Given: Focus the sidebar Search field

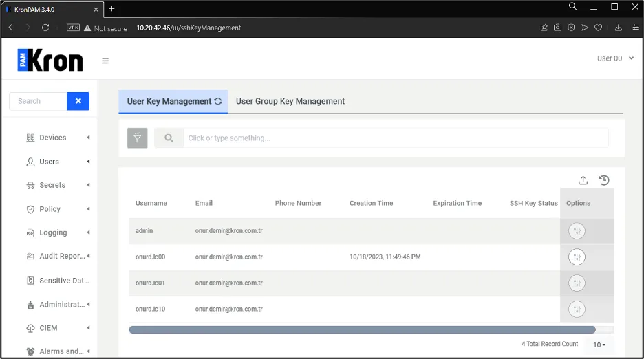Looking at the screenshot, I should 39,101.
